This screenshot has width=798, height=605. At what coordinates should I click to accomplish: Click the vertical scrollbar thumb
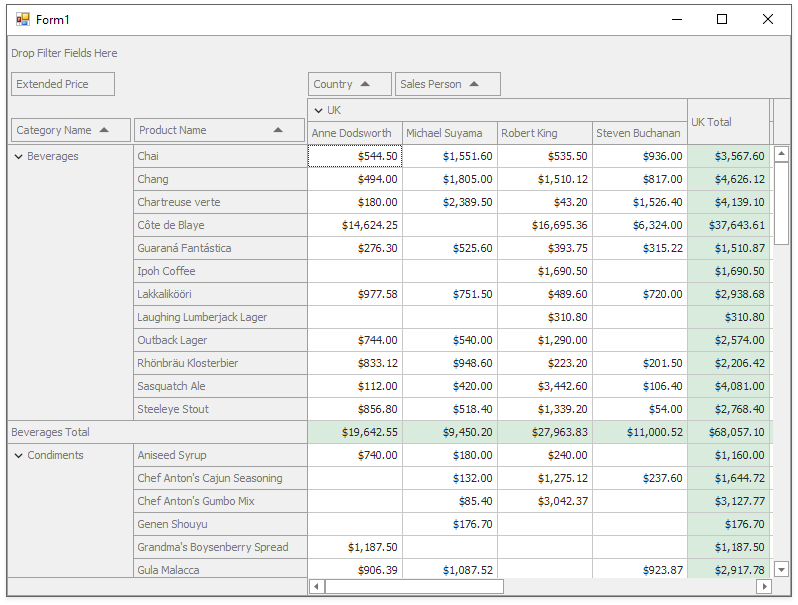tap(781, 204)
